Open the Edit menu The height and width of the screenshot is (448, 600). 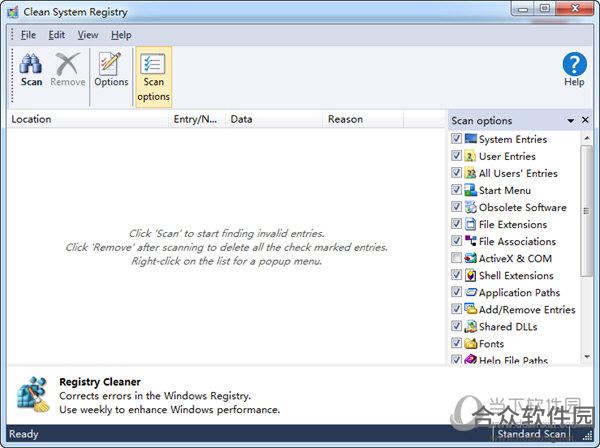pyautogui.click(x=57, y=35)
